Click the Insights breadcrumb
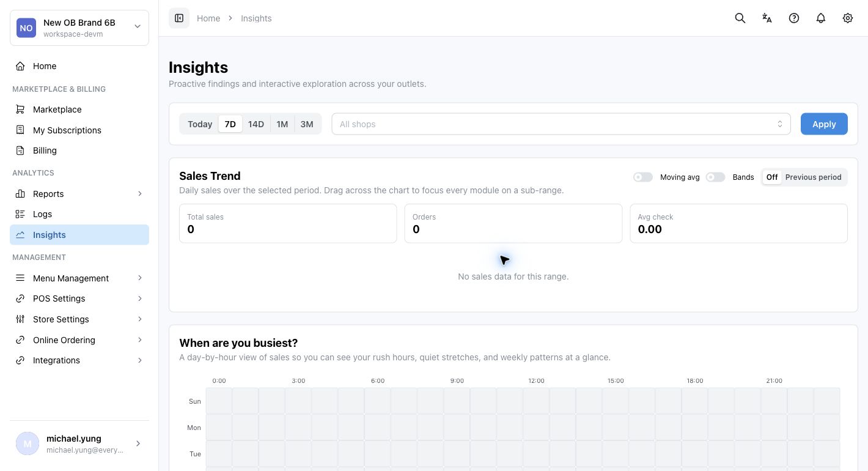868x471 pixels. pos(256,18)
